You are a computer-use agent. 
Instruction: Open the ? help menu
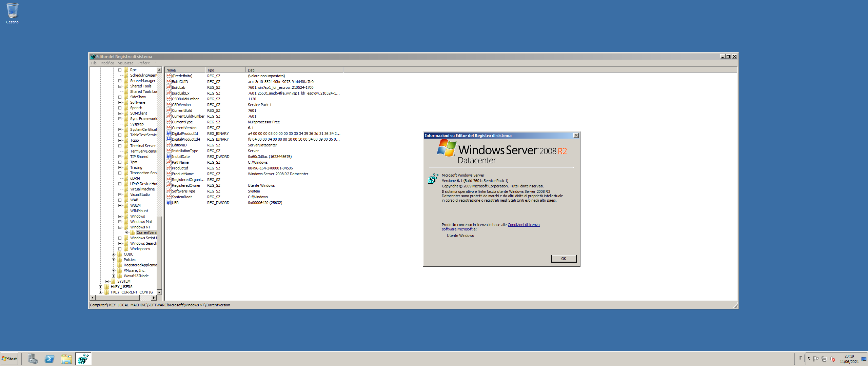(x=155, y=63)
